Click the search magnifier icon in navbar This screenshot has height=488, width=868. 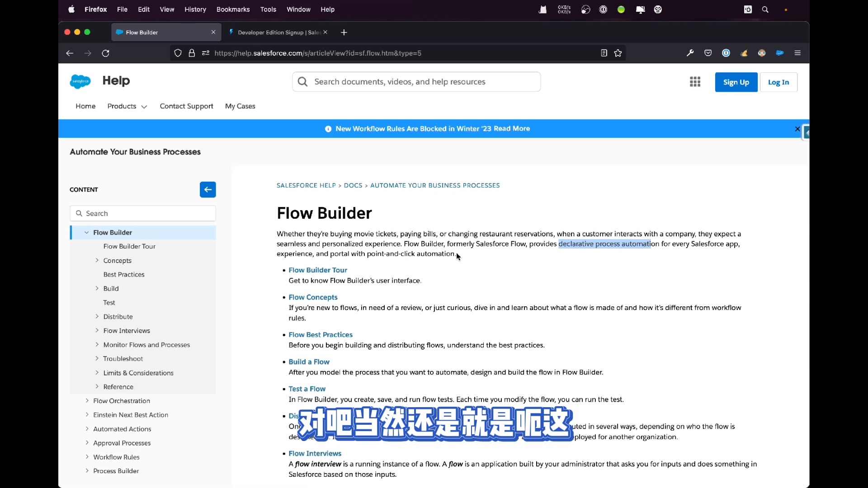click(765, 9)
